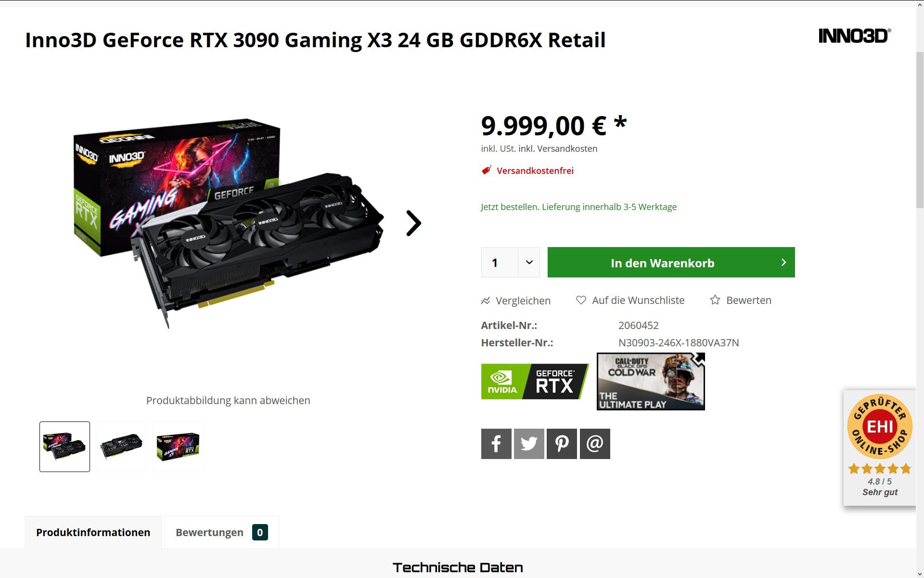Switch to the Bewertungen tab

click(x=221, y=532)
